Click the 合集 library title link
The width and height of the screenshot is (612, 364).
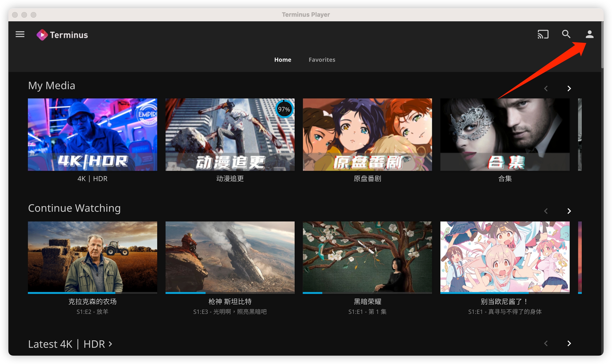tap(505, 179)
